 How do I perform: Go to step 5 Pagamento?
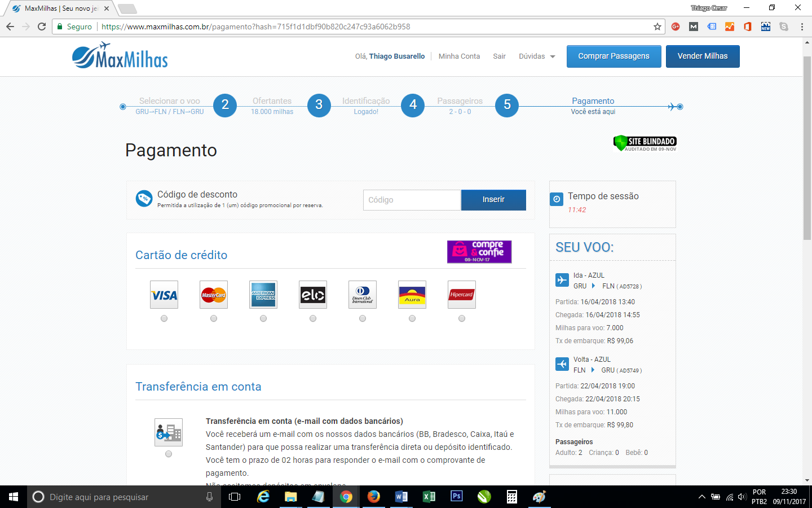[507, 105]
